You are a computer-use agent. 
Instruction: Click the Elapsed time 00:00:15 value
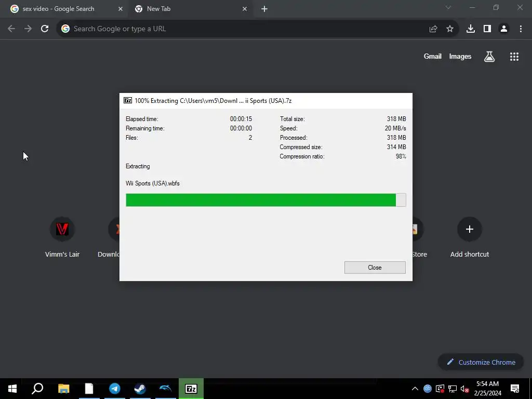tap(241, 119)
